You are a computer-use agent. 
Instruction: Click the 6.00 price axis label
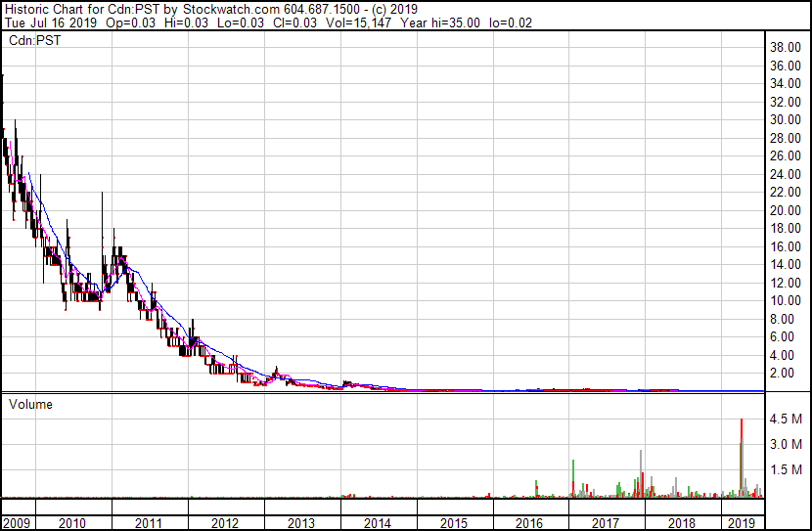coord(782,337)
